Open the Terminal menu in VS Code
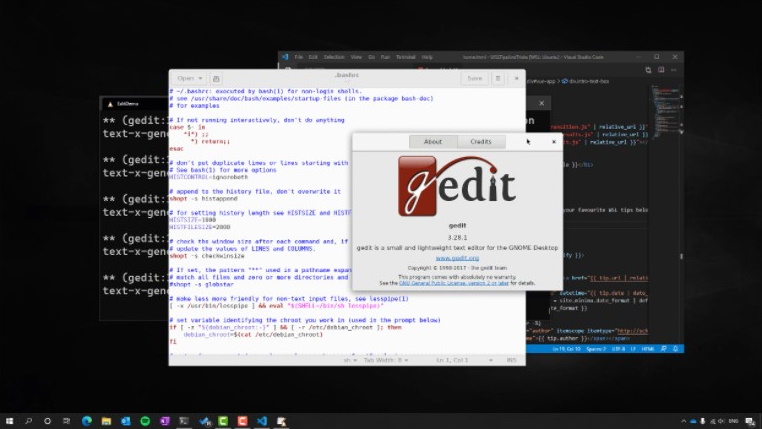The width and height of the screenshot is (762, 429). pos(405,58)
